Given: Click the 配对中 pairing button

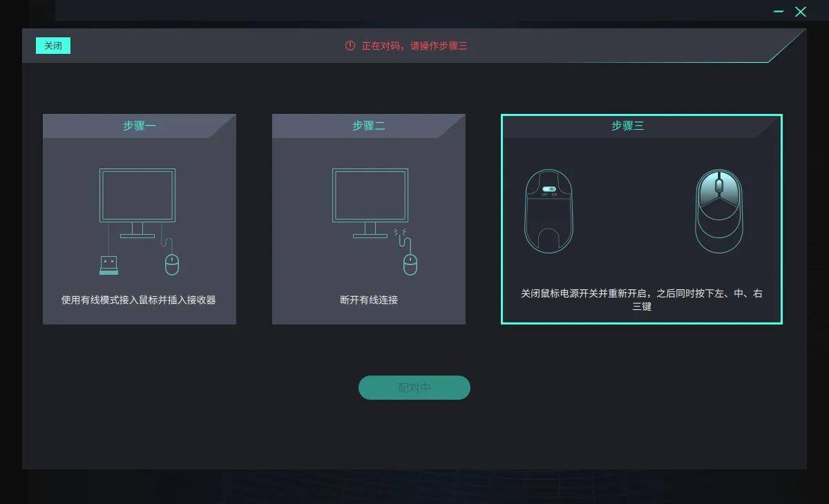Looking at the screenshot, I should 414,387.
